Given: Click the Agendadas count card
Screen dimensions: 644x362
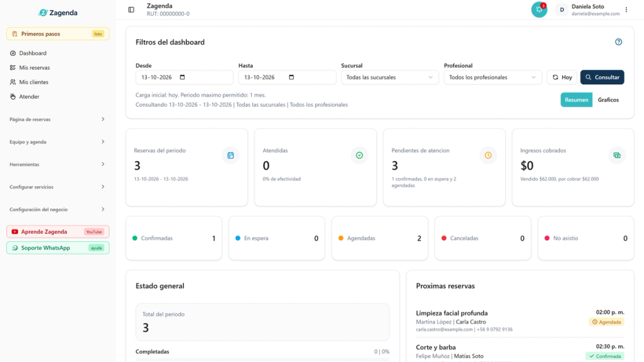Looking at the screenshot, I should coord(380,238).
